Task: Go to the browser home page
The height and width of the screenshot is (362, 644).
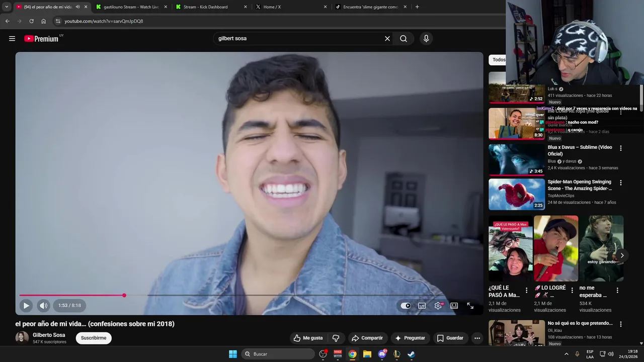Action: 43,21
